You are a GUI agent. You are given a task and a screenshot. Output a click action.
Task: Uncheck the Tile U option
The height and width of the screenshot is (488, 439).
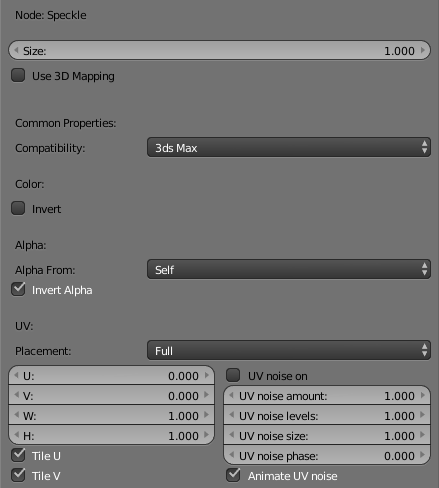(18, 455)
